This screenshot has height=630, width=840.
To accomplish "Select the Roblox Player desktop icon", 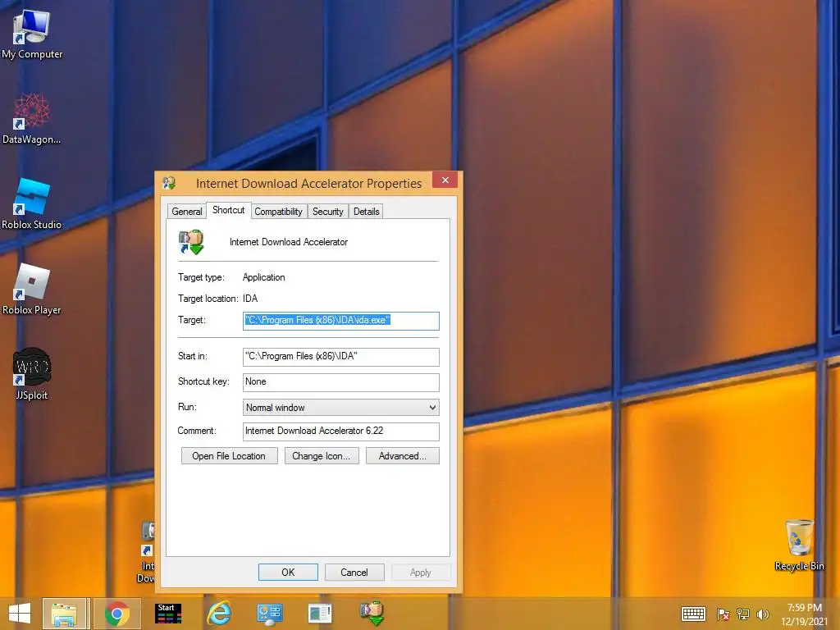I will point(32,290).
